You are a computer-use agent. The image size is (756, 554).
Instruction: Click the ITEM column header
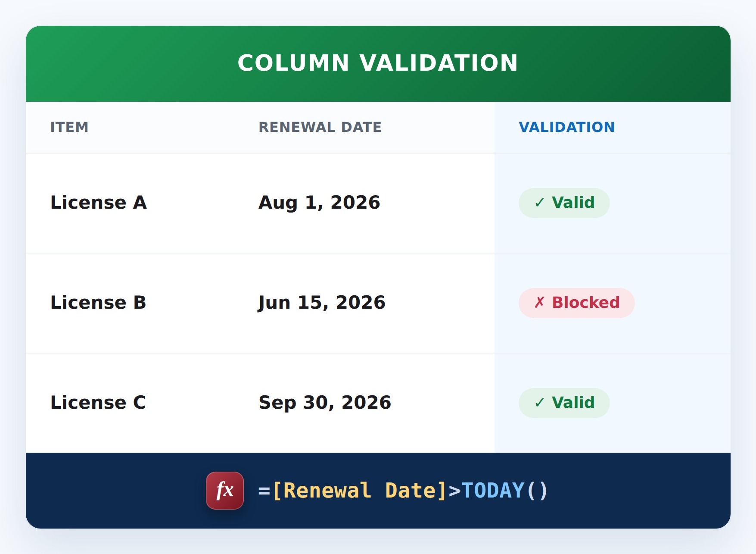pyautogui.click(x=69, y=127)
